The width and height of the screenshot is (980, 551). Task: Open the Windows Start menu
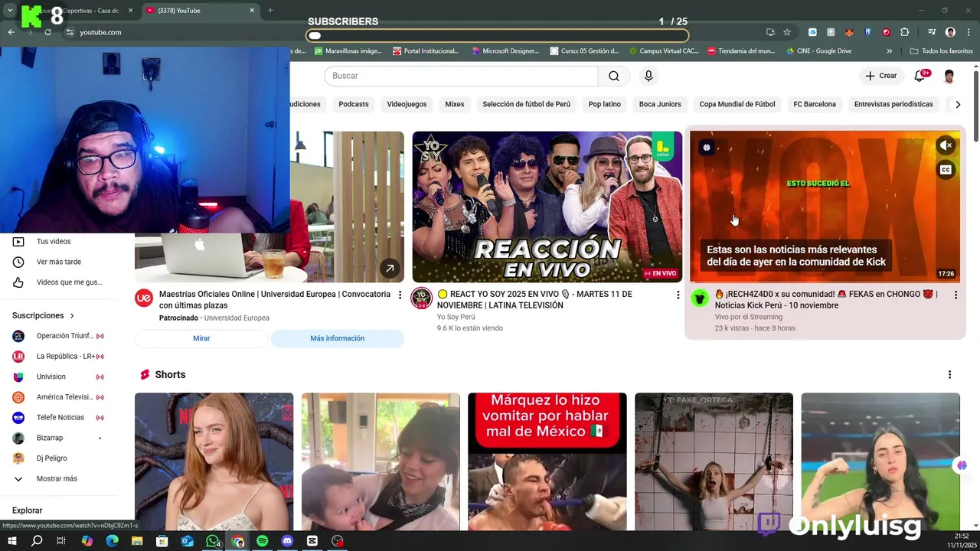(11, 541)
